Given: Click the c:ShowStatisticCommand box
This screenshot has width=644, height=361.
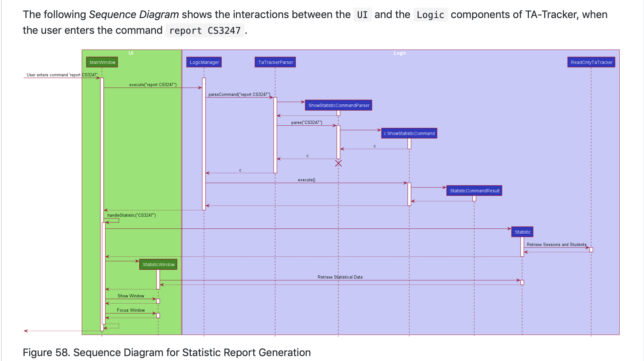Looking at the screenshot, I should click(409, 133).
